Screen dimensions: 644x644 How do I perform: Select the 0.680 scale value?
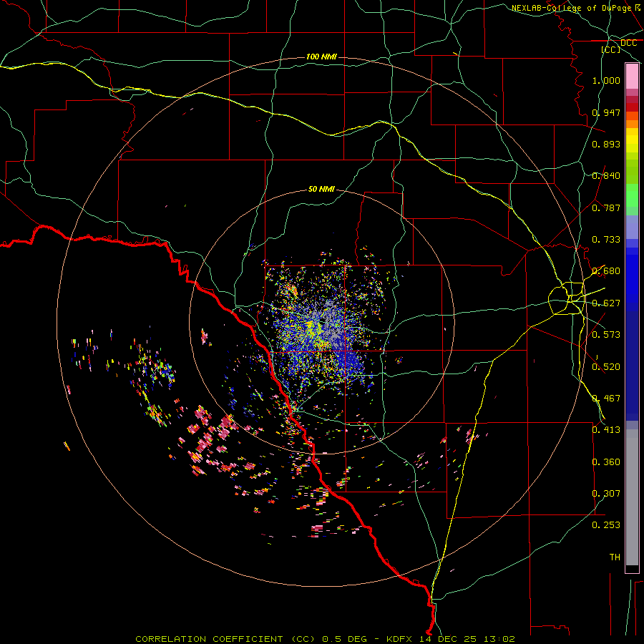[x=606, y=271]
